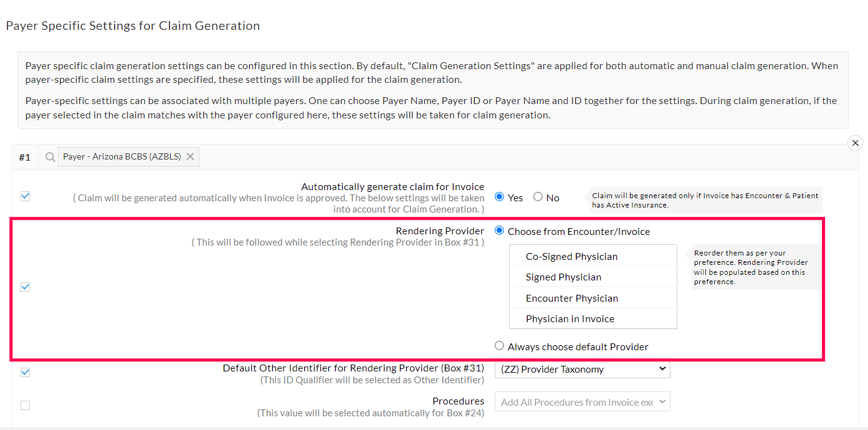Click Physician in Invoice list item
The image size is (868, 430).
tap(570, 318)
